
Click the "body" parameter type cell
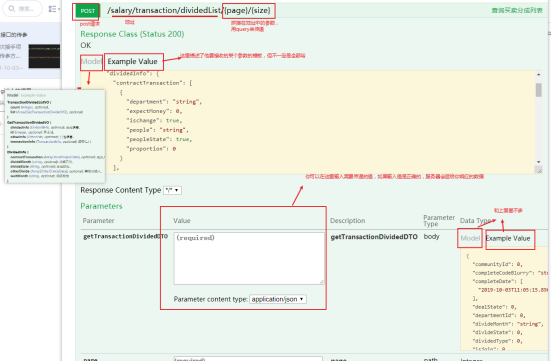pos(432,237)
